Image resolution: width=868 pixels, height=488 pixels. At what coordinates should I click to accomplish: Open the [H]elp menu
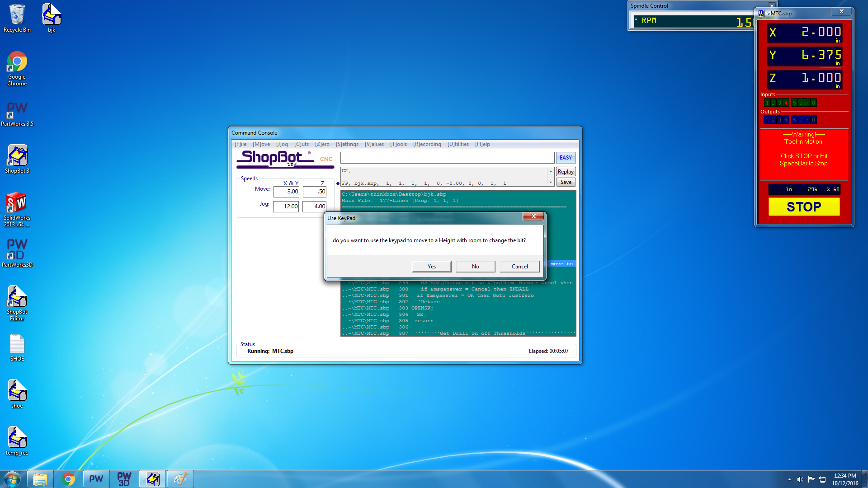tap(482, 144)
